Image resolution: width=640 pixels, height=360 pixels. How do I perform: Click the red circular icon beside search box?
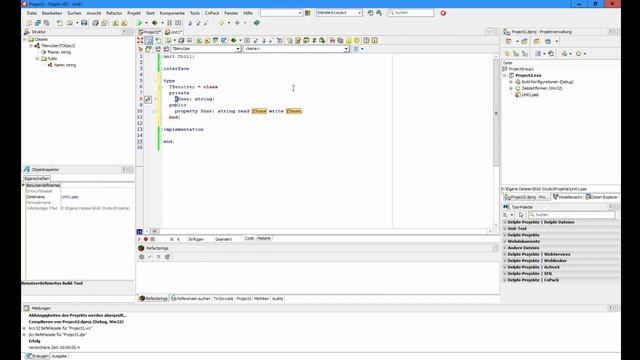pyautogui.click(x=443, y=13)
